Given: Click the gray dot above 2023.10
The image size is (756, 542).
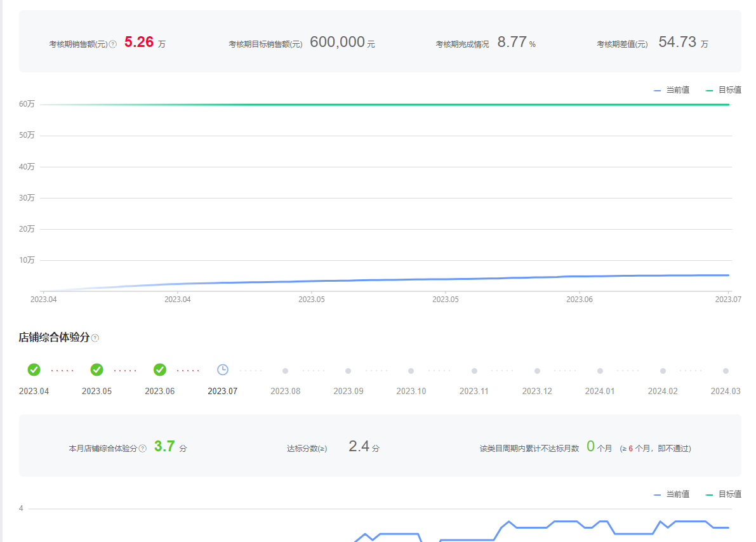Looking at the screenshot, I should [x=411, y=371].
